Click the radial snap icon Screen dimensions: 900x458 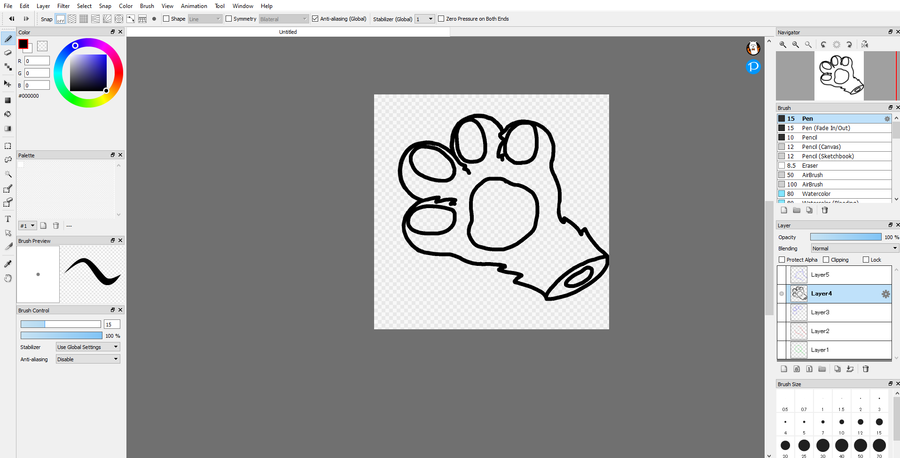point(107,19)
